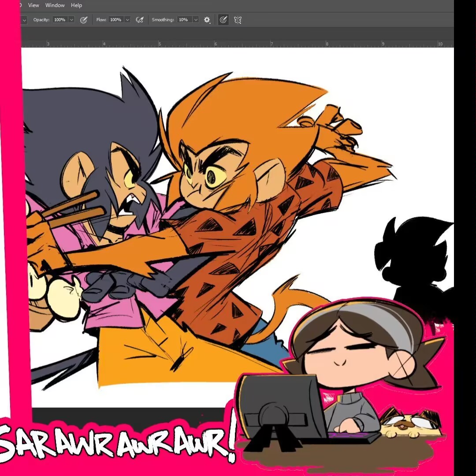Open symmetry options butterfly icon
The height and width of the screenshot is (476, 476).
(x=238, y=20)
